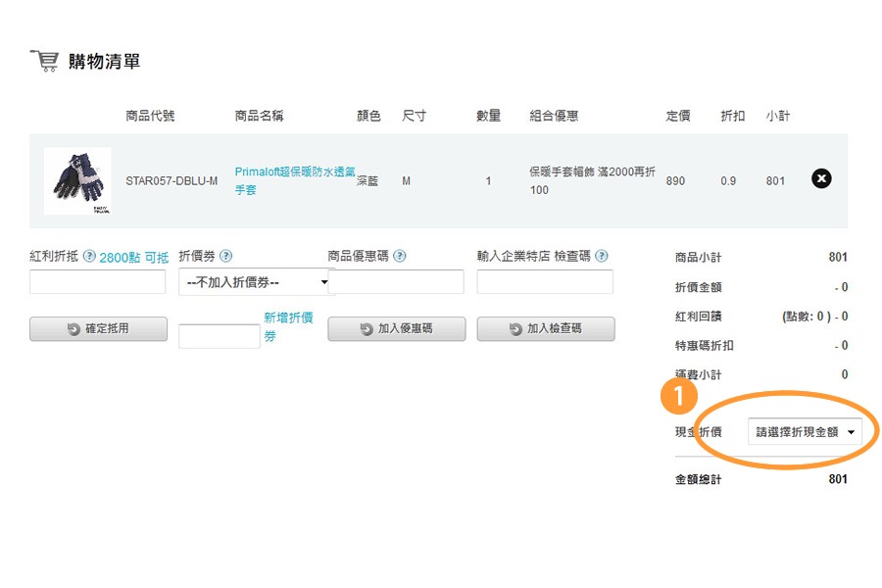The image size is (882, 588).
Task: Click the shopping cart icon beside 購物清單
Action: [44, 61]
